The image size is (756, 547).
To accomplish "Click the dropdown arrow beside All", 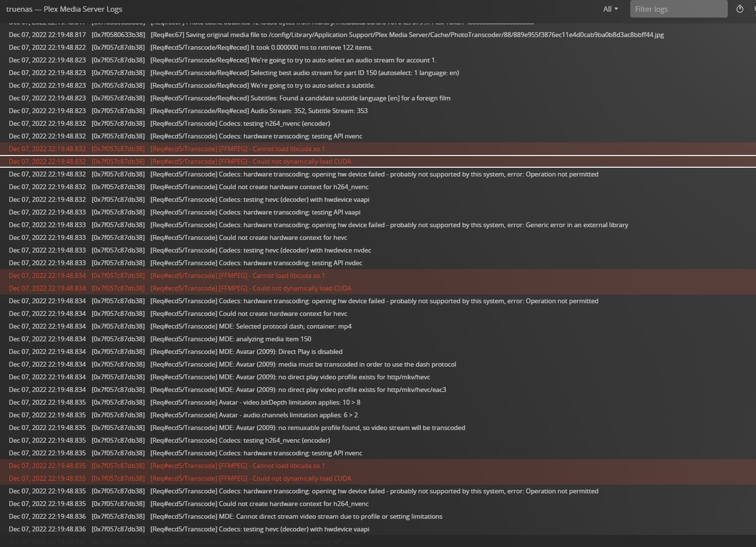I will click(617, 9).
